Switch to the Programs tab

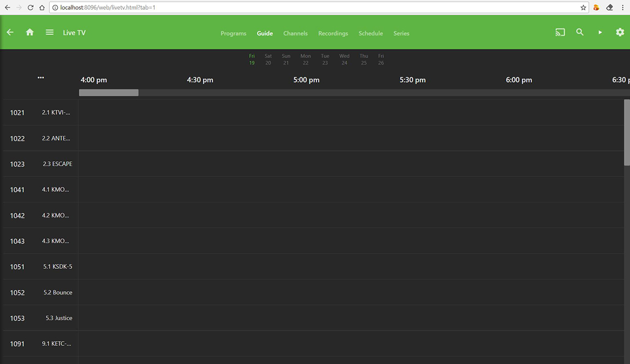234,33
